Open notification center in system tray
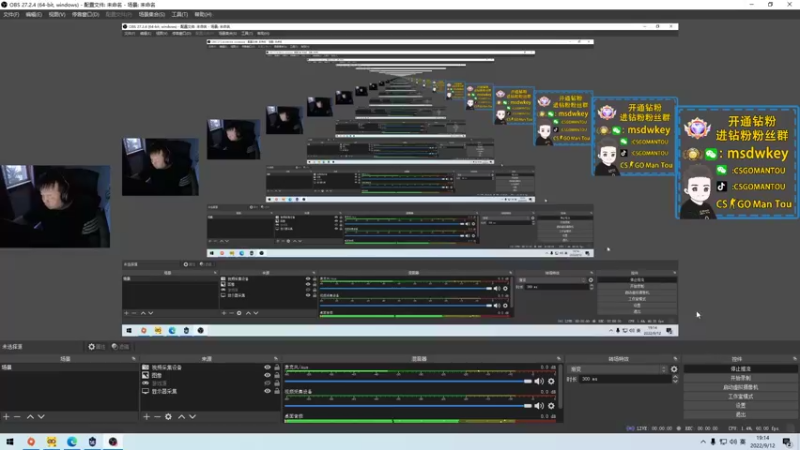The image size is (800, 450). (x=787, y=442)
